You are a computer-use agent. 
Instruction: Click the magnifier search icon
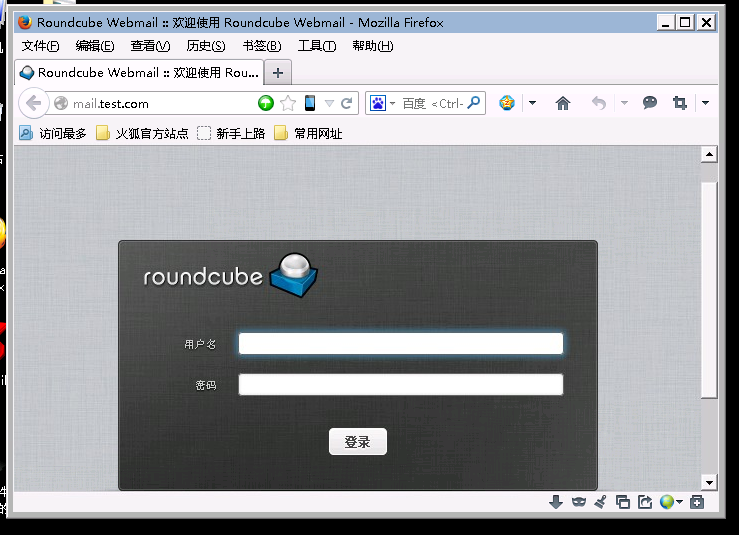click(474, 102)
